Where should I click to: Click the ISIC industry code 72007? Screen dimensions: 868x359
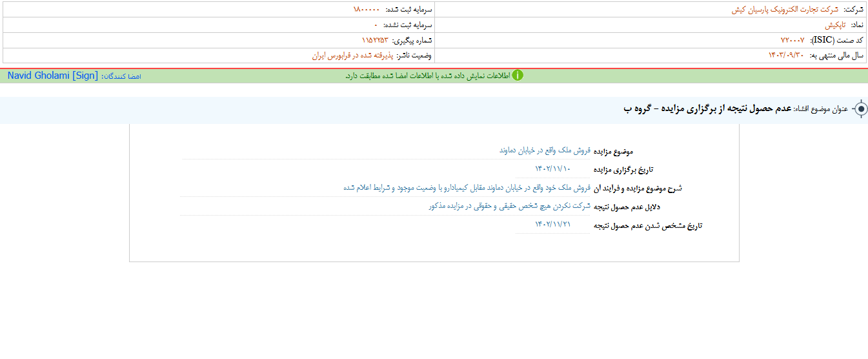pyautogui.click(x=792, y=40)
